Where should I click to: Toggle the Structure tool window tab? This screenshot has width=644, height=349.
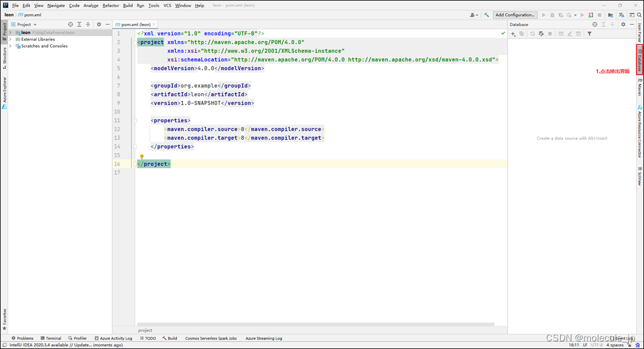click(5, 58)
